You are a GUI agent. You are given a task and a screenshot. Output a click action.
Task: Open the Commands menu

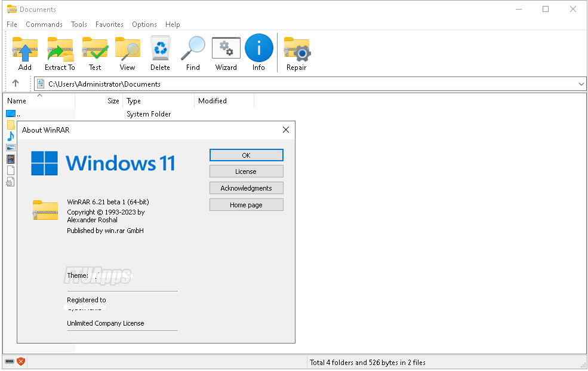44,24
